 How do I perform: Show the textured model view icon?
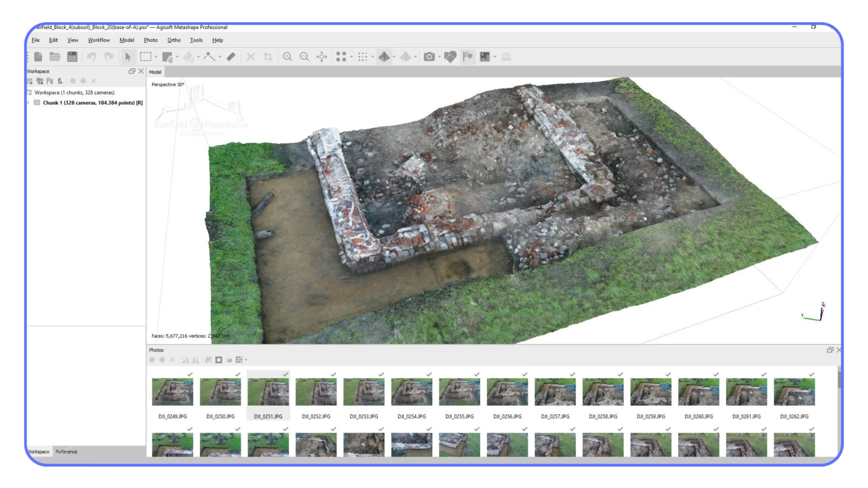(x=384, y=56)
